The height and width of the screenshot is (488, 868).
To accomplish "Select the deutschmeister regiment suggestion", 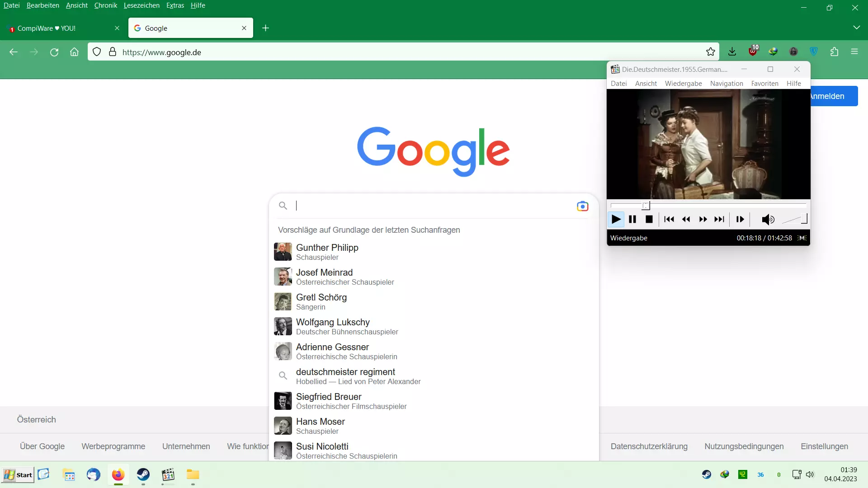I will (x=434, y=376).
